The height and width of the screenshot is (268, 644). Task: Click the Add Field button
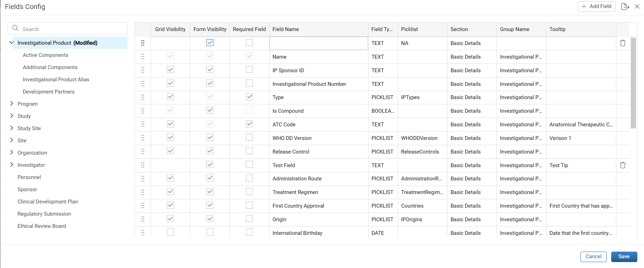(597, 6)
